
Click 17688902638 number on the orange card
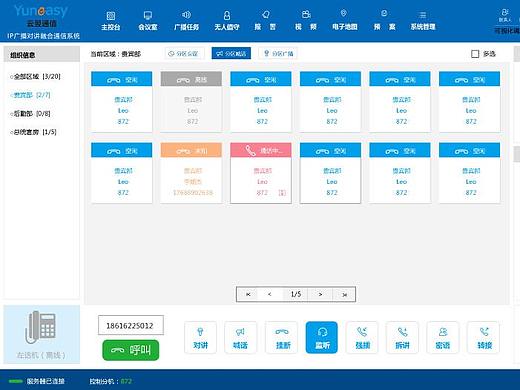(x=193, y=193)
